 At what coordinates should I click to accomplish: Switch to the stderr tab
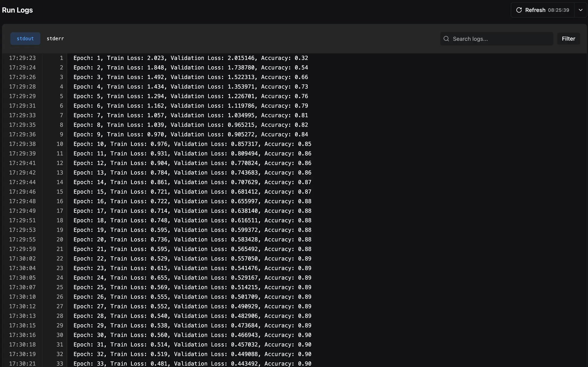[x=55, y=39]
